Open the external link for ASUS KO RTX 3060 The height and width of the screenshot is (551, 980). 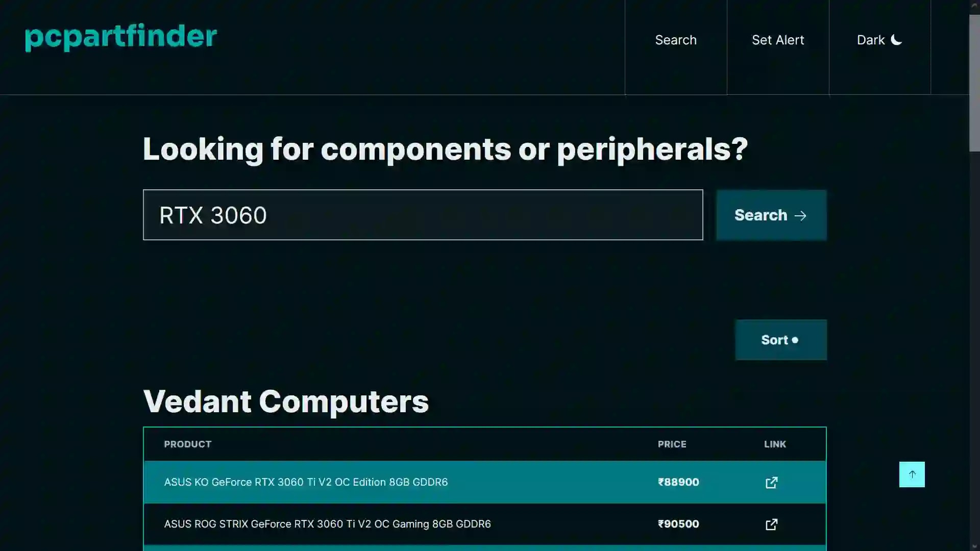pyautogui.click(x=771, y=482)
